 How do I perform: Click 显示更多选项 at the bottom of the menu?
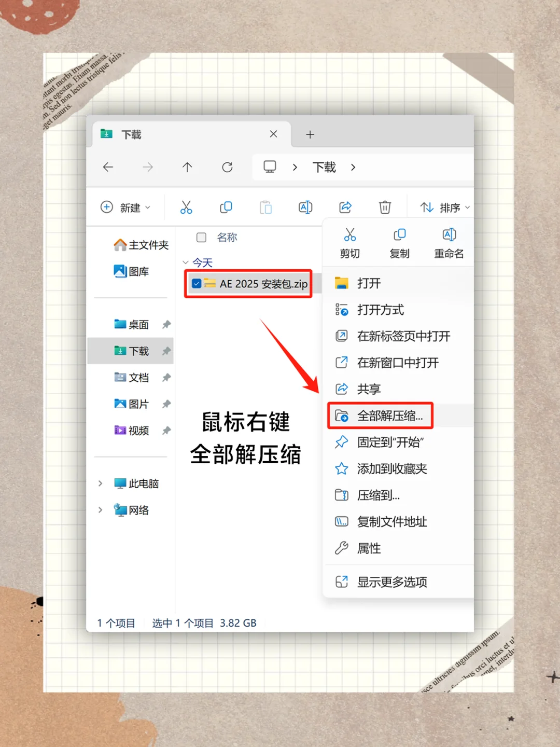click(392, 582)
